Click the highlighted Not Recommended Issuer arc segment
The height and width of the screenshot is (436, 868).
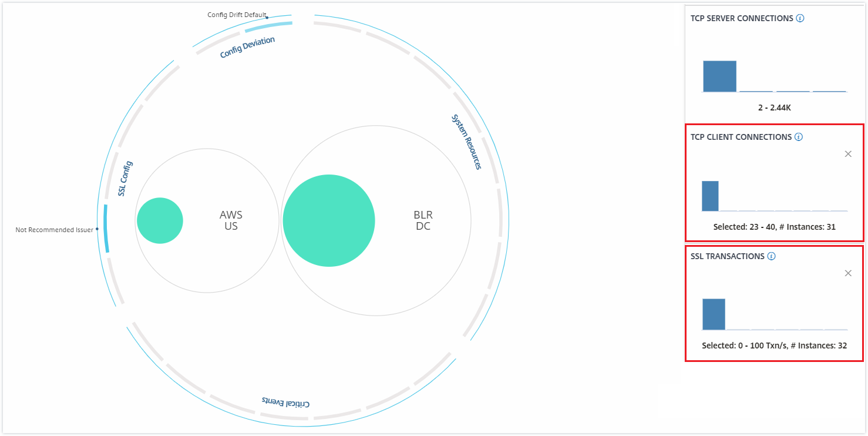click(x=106, y=229)
